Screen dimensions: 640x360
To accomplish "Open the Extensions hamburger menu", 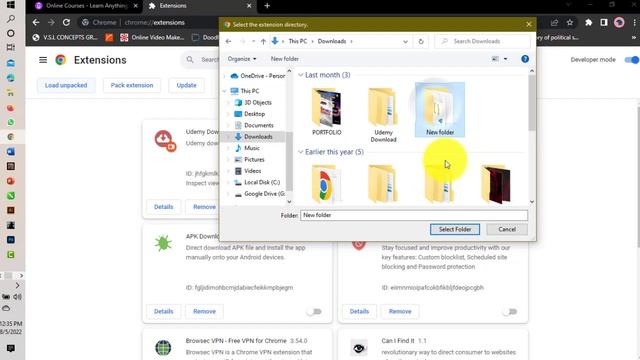I will 43,60.
